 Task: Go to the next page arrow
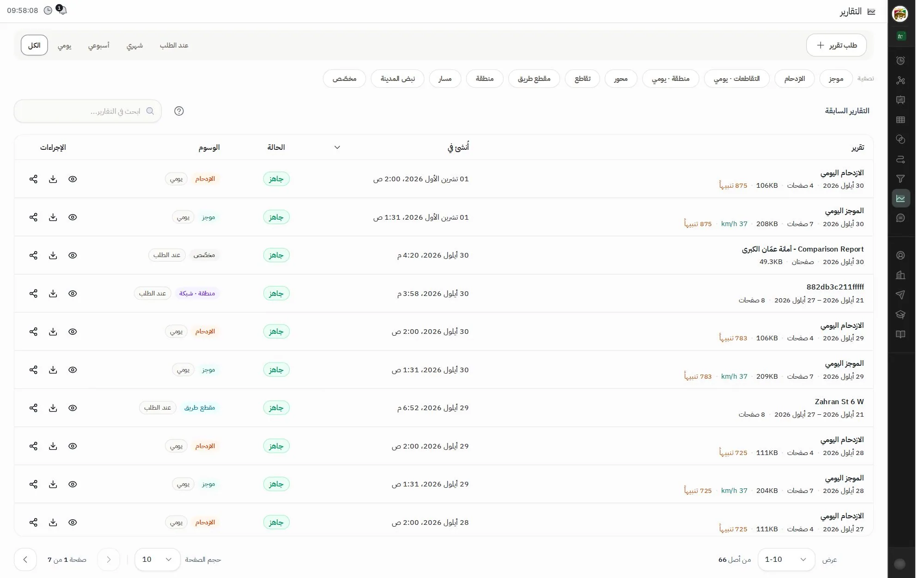coord(25,560)
